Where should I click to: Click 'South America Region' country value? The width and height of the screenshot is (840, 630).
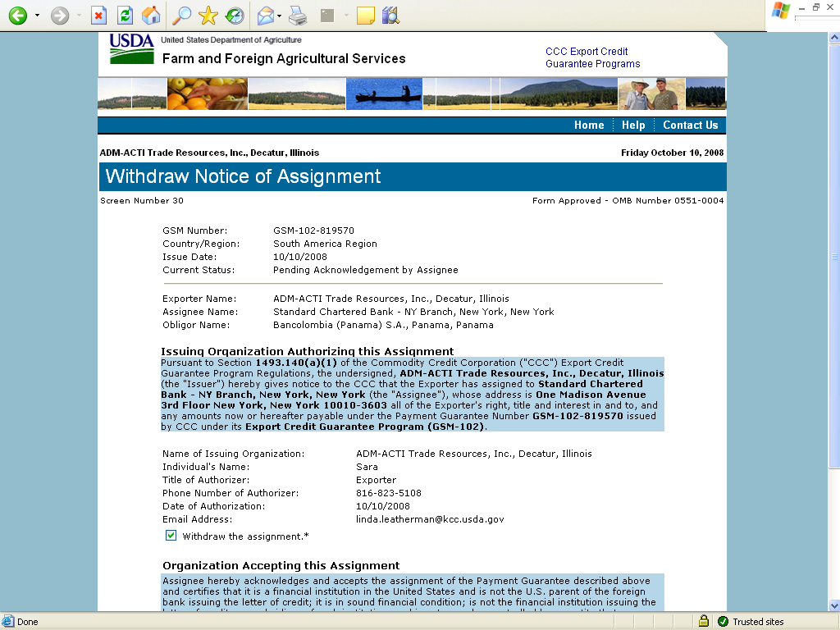pyautogui.click(x=325, y=244)
